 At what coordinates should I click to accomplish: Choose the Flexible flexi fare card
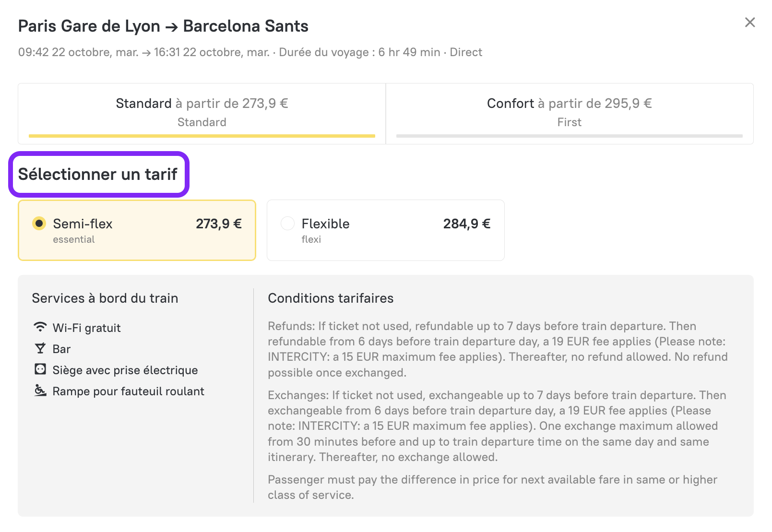[x=385, y=231]
